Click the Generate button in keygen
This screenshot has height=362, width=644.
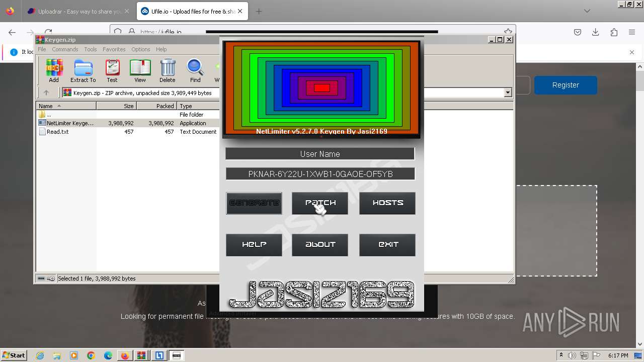coord(254,203)
